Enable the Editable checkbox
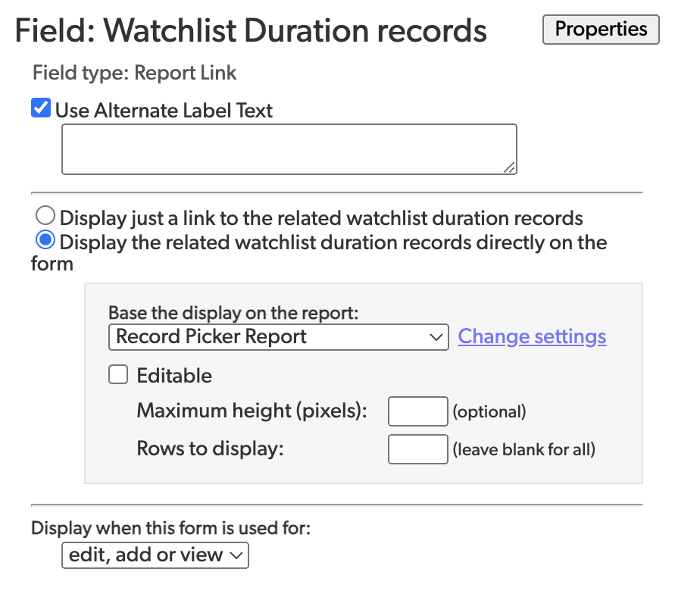 click(118, 374)
